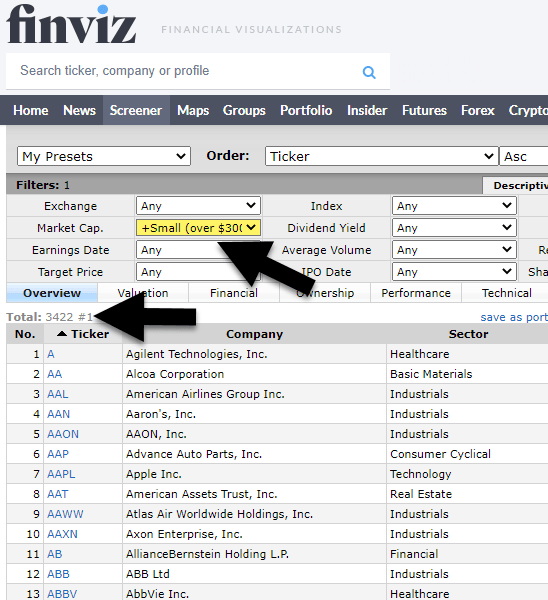This screenshot has width=548, height=600.
Task: Expand the Asc sort direction dropdown
Action: click(x=524, y=156)
